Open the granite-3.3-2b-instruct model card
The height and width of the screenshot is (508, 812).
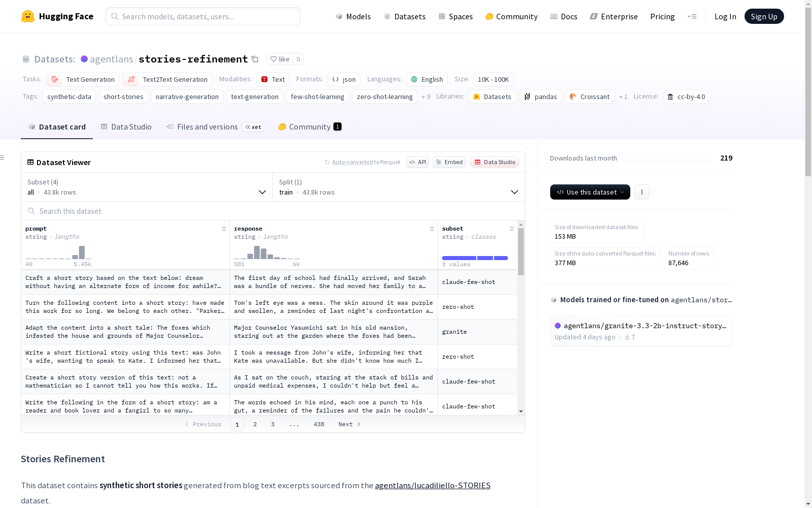coord(641,331)
